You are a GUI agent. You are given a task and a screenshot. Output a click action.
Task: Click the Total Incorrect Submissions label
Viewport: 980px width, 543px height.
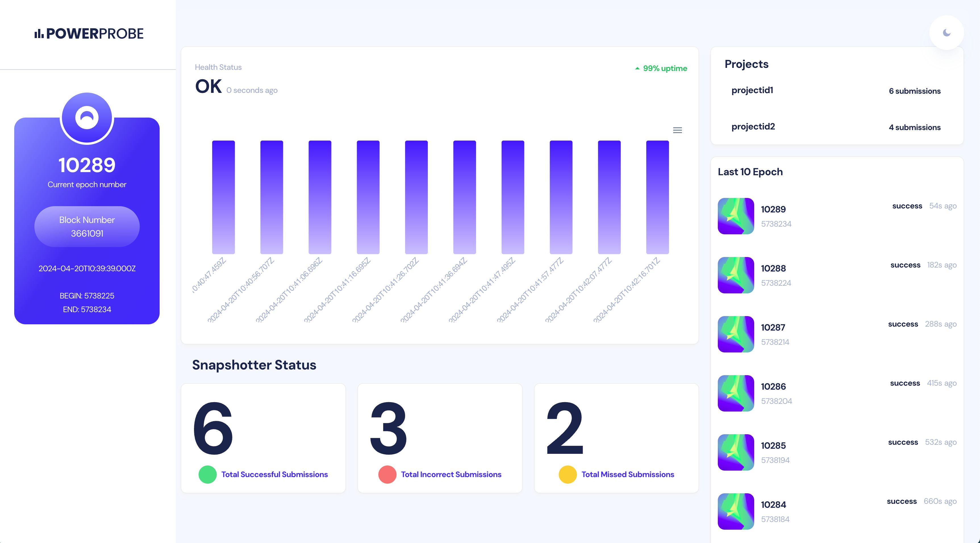(451, 475)
